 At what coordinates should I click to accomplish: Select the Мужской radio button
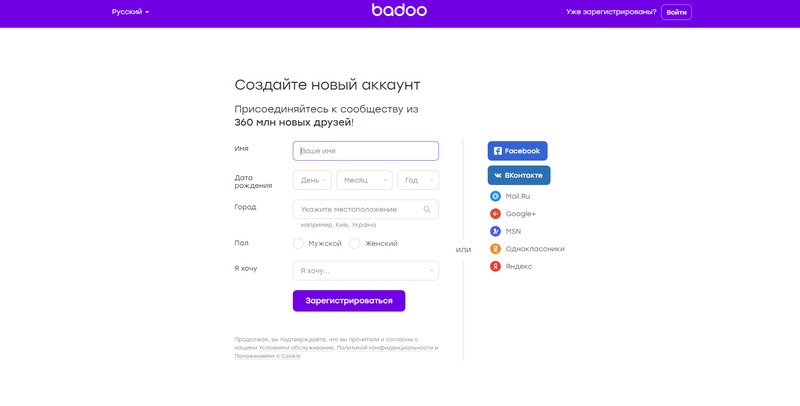[x=298, y=244]
